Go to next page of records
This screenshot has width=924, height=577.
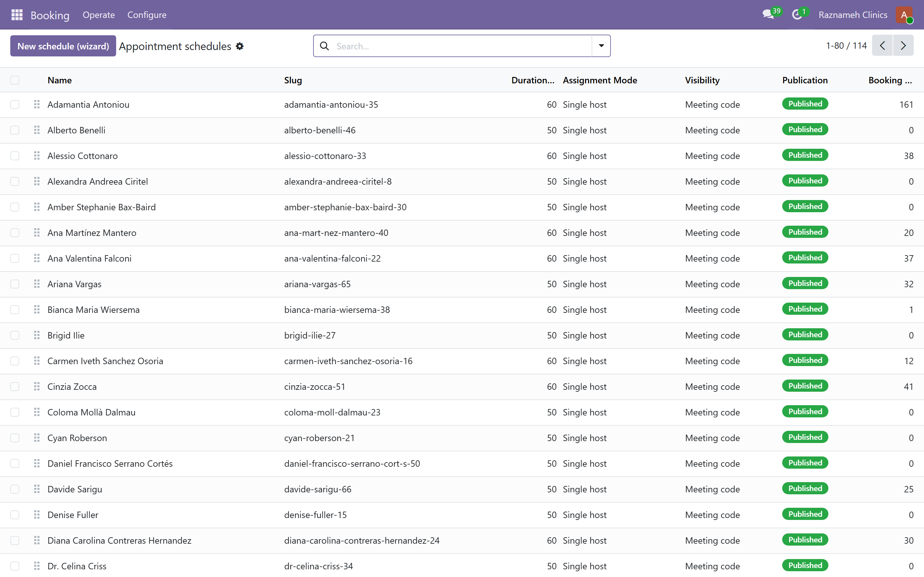click(x=903, y=46)
